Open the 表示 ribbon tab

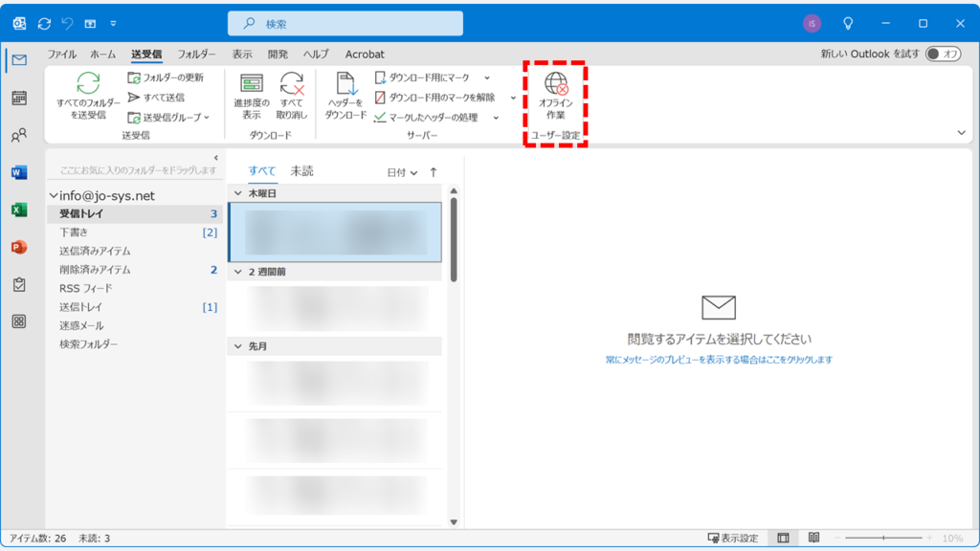pyautogui.click(x=242, y=55)
